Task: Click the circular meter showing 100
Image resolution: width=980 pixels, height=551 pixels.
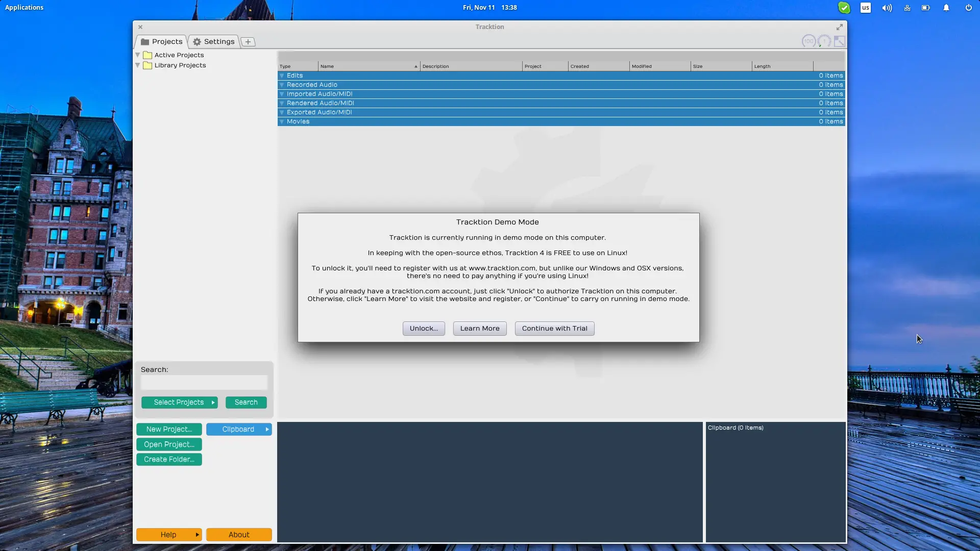Action: (808, 41)
